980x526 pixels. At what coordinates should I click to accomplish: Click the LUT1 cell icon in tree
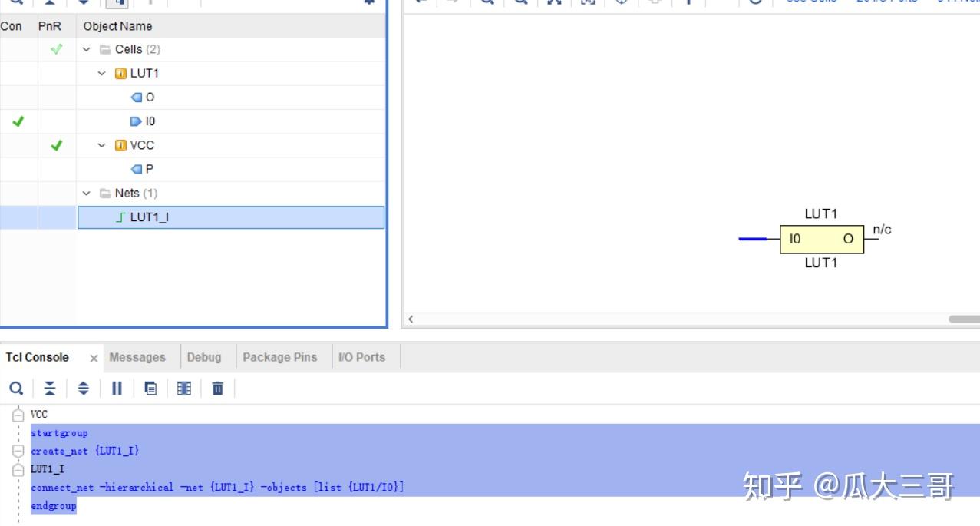[120, 74]
